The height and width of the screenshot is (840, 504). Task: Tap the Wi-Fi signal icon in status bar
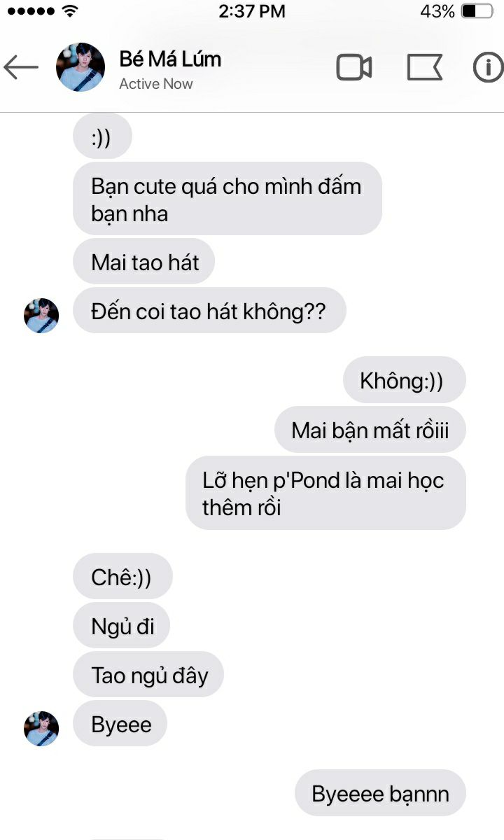[x=69, y=11]
